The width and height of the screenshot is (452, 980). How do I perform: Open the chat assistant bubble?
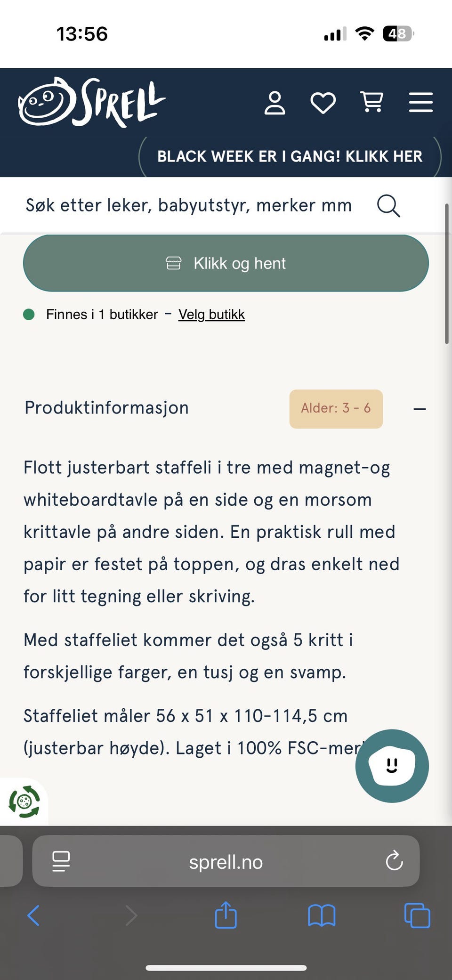pos(392,766)
